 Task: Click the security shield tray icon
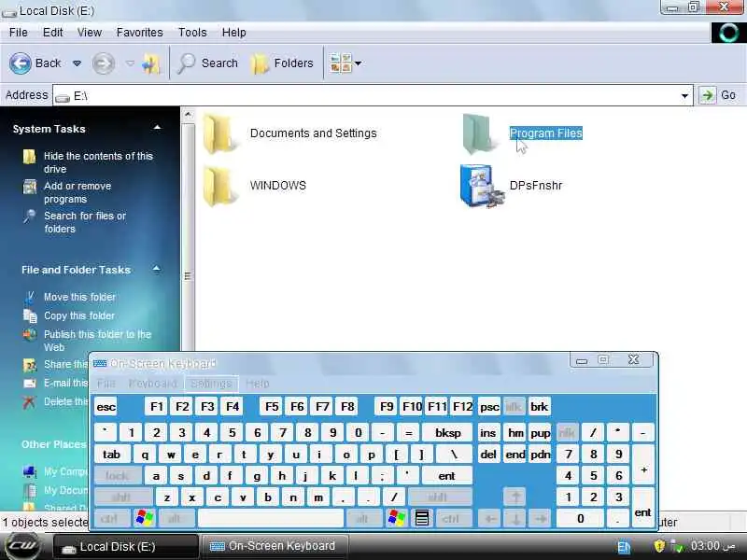[659, 546]
